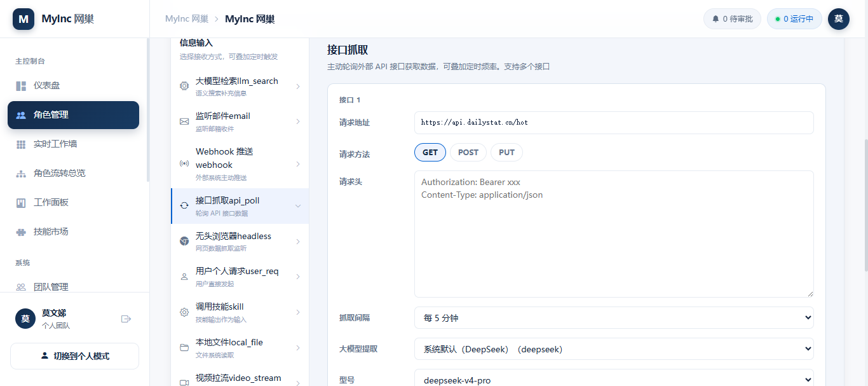Click the 切换到个人模式 button
The height and width of the screenshot is (386, 868).
click(74, 356)
